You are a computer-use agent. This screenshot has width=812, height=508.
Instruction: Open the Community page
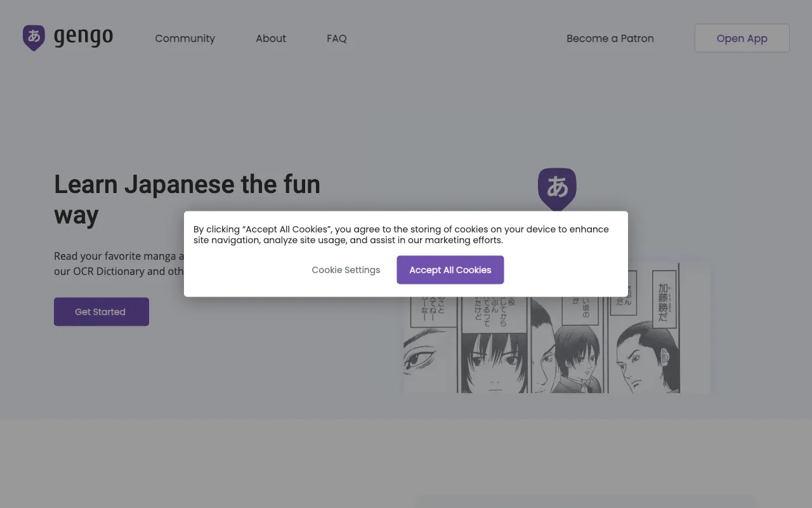[x=185, y=38]
